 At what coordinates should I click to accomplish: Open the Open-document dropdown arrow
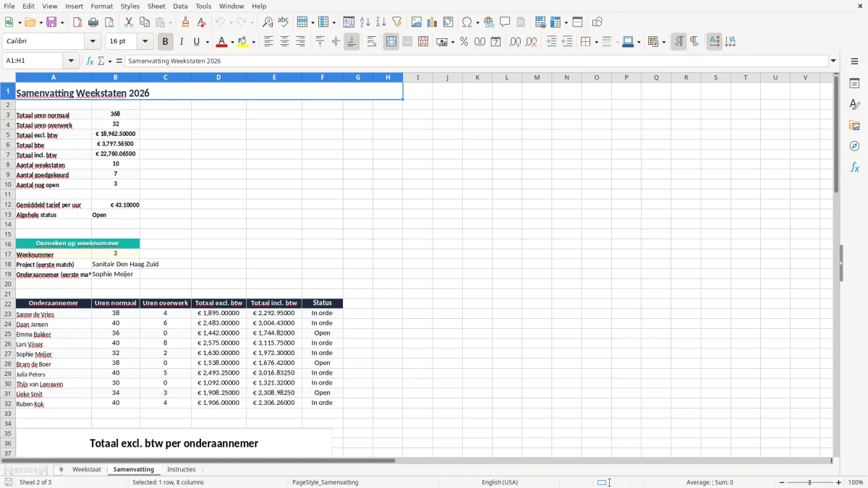click(39, 22)
